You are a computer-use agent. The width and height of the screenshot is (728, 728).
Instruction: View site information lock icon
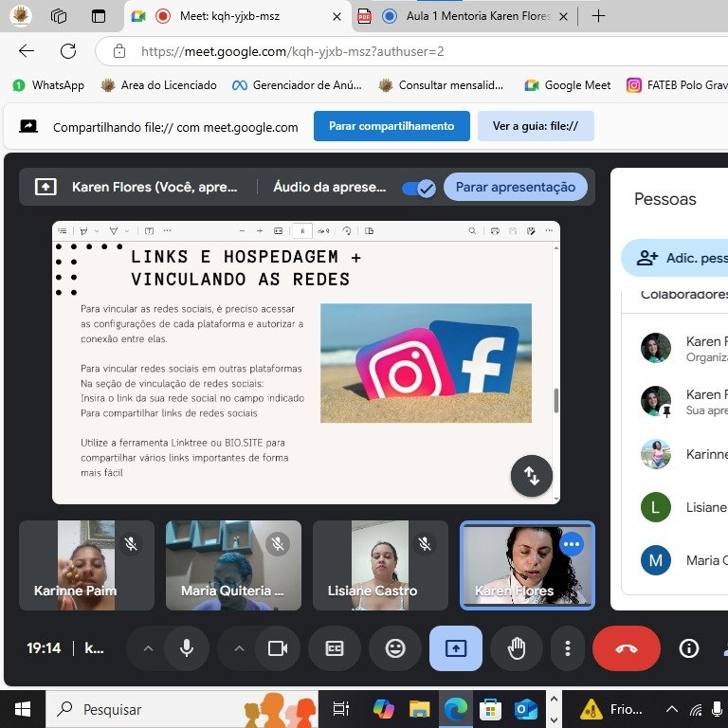click(x=119, y=51)
